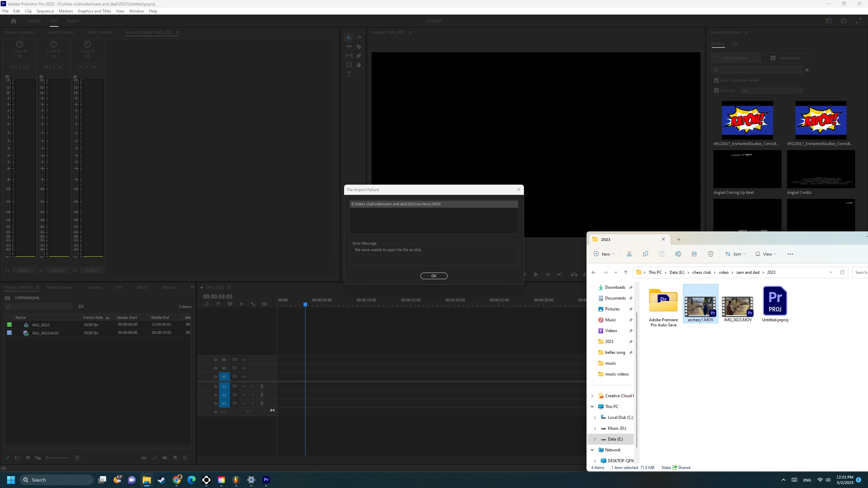Image resolution: width=868 pixels, height=488 pixels.
Task: Open the Sort dropdown in Explorer
Action: 735,254
